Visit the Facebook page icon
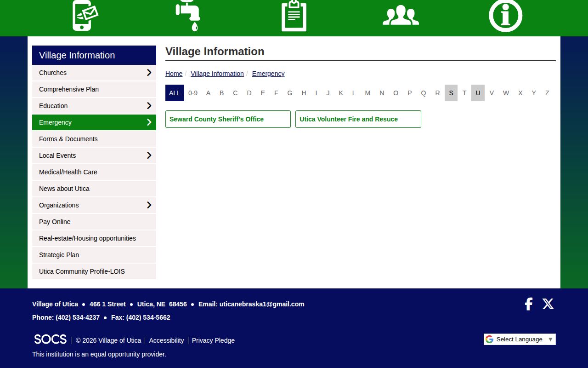The image size is (588, 368). pos(529,304)
